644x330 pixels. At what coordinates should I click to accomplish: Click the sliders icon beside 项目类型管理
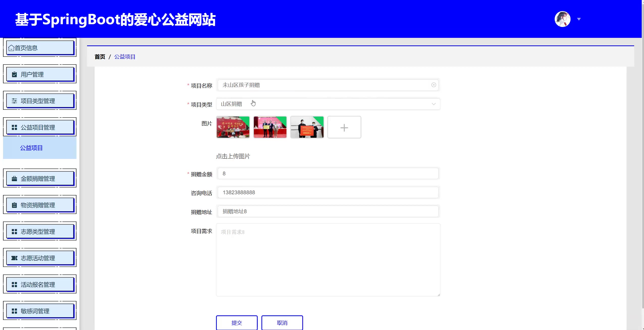[x=14, y=101]
